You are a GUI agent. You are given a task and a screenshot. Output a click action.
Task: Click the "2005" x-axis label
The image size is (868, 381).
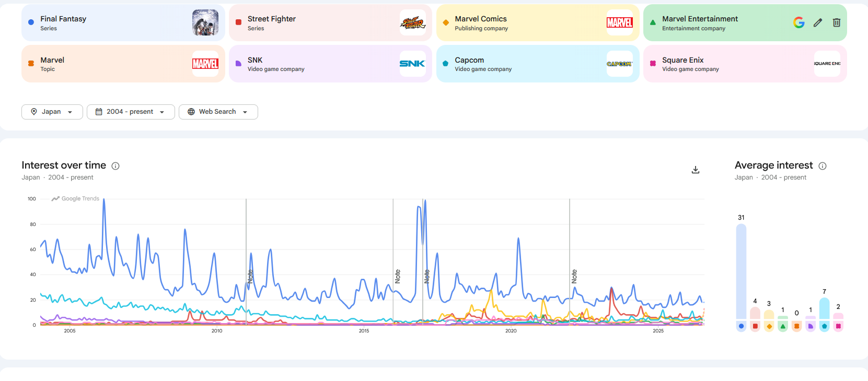[x=70, y=331]
